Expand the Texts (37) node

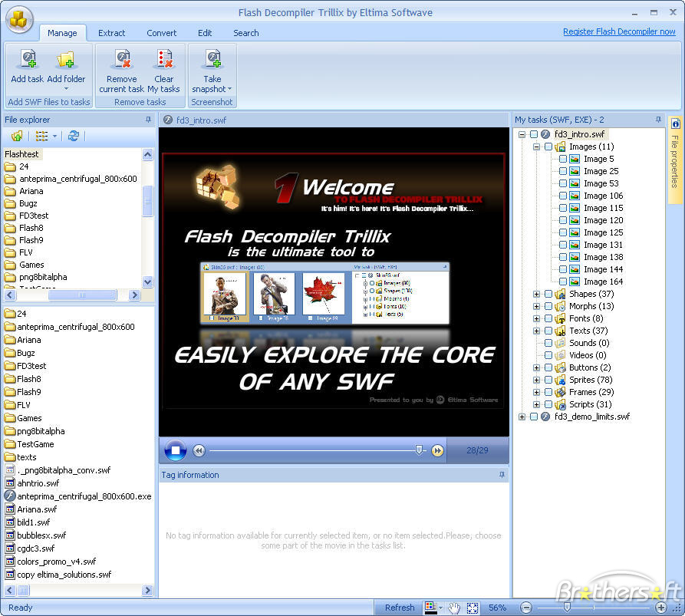tap(536, 331)
